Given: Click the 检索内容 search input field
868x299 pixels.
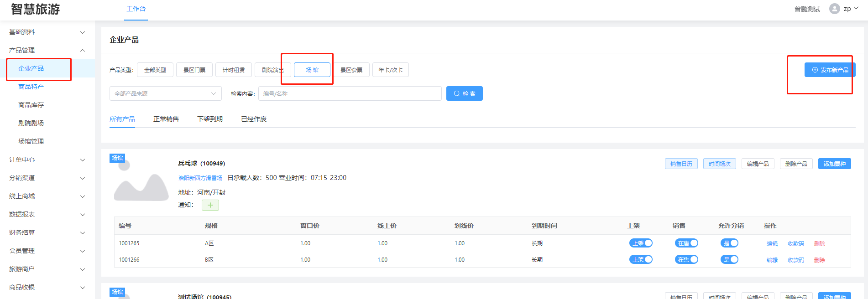Looking at the screenshot, I should (350, 93).
